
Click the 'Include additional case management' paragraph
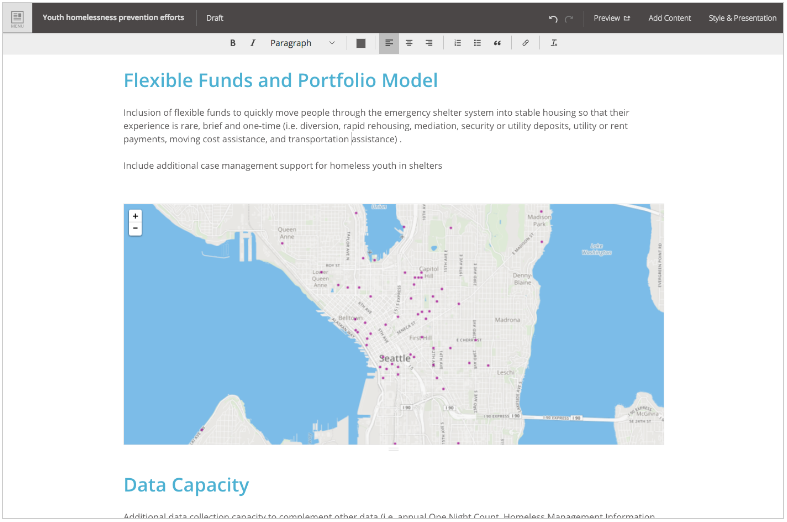coord(283,166)
